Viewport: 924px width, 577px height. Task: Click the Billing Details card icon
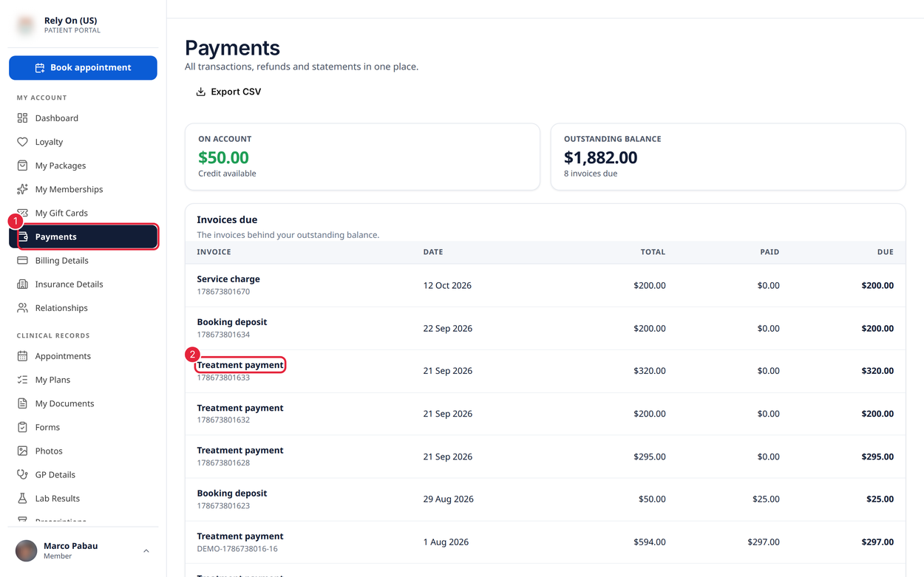pyautogui.click(x=22, y=260)
